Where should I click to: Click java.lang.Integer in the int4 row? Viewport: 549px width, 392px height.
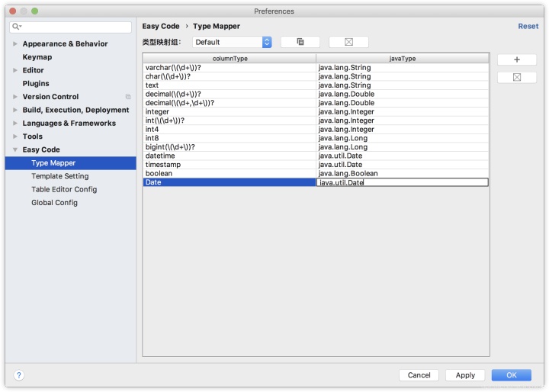point(346,129)
